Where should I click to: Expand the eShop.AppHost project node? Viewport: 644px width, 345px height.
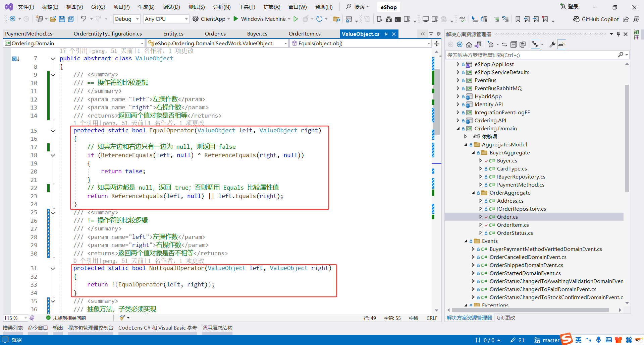tap(458, 64)
